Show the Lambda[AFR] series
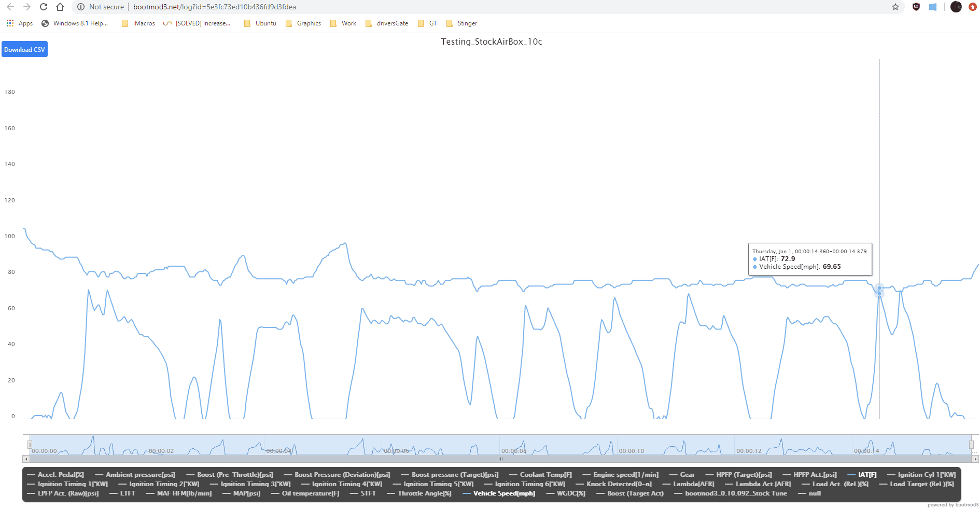The height and width of the screenshot is (509, 980). tap(689, 484)
